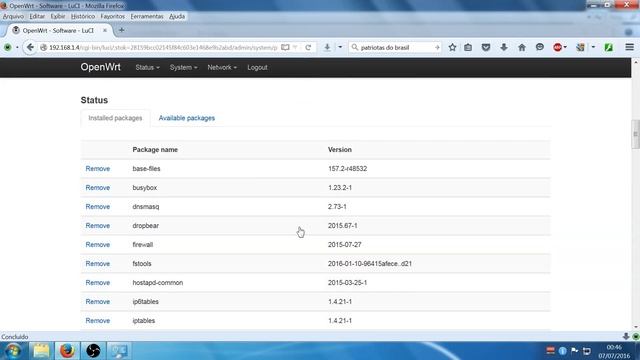Open the chat bubble Hello icon

(x=540, y=47)
